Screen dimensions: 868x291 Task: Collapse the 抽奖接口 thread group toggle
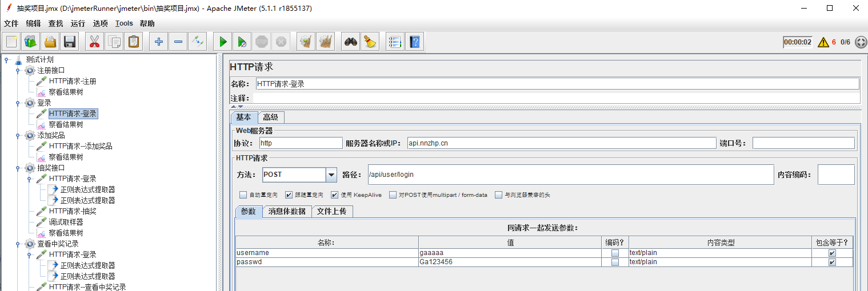[x=18, y=168]
